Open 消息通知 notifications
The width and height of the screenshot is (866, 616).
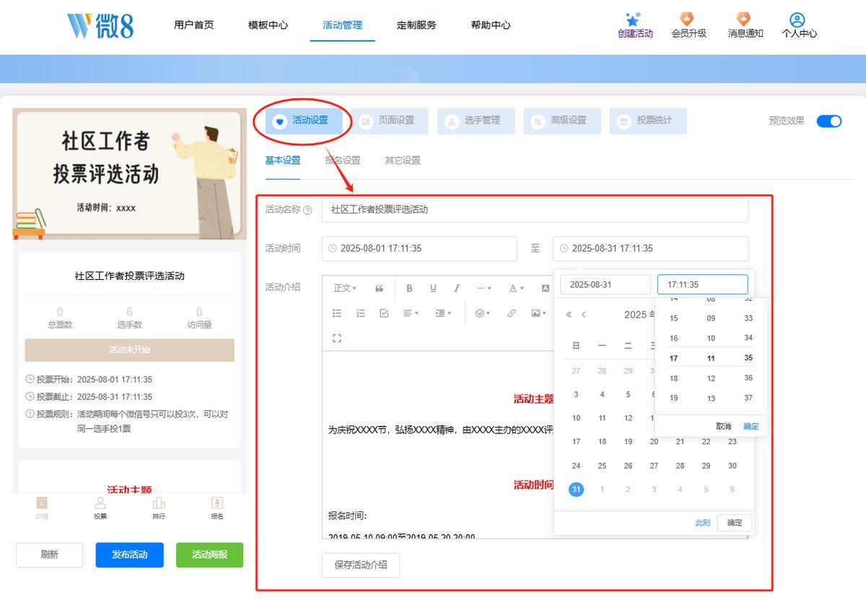tap(745, 25)
